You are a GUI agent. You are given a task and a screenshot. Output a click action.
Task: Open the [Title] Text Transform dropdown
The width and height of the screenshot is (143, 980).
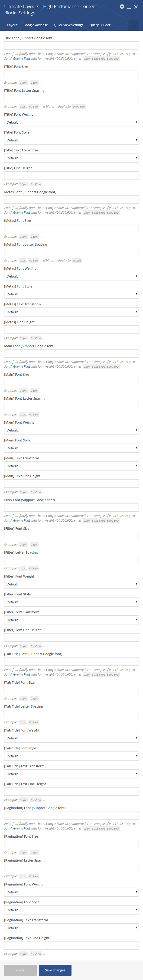click(71, 158)
